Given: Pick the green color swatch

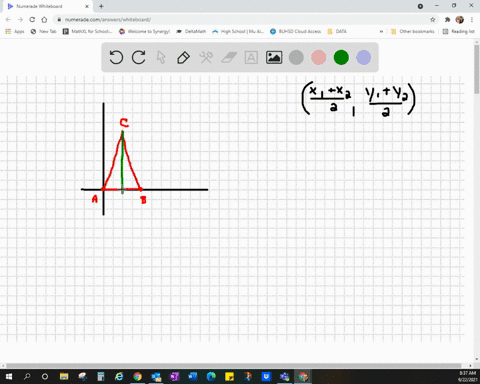Looking at the screenshot, I should click(x=341, y=57).
